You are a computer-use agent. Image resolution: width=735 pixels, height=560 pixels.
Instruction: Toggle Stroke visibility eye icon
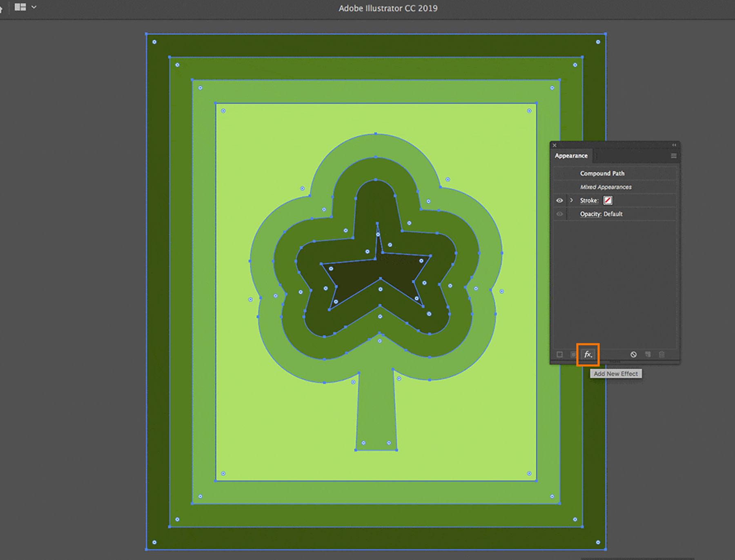pyautogui.click(x=560, y=201)
